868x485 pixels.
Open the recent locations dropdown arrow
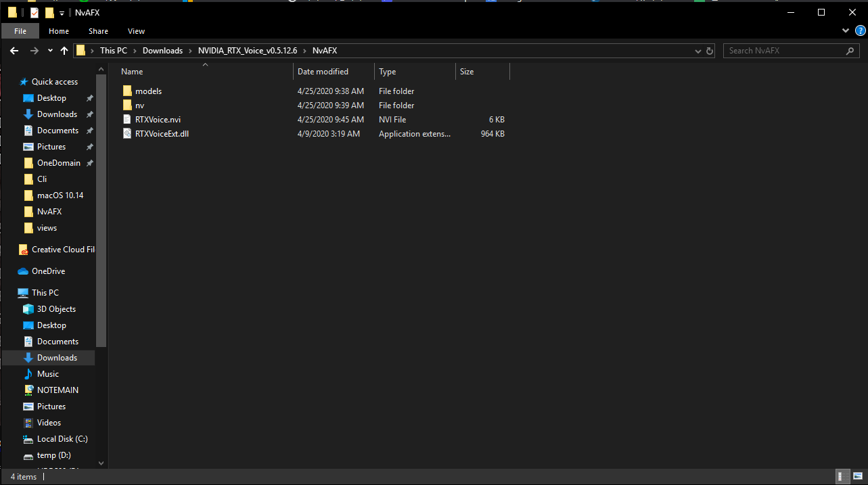(x=50, y=51)
